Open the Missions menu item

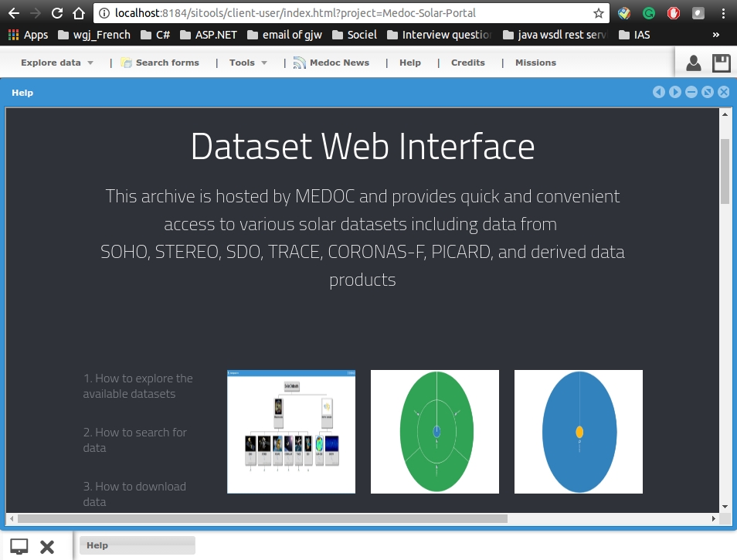(535, 63)
